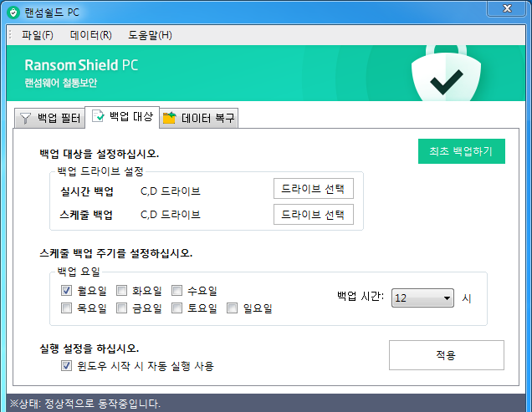Click the document check icon on 백업 대상 tab
This screenshot has width=532, height=412.
(98, 116)
